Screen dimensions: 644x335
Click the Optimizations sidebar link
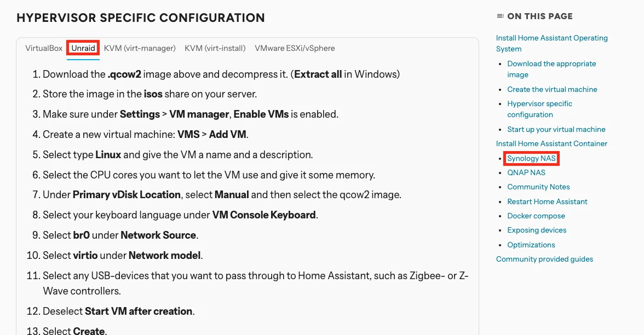point(531,245)
